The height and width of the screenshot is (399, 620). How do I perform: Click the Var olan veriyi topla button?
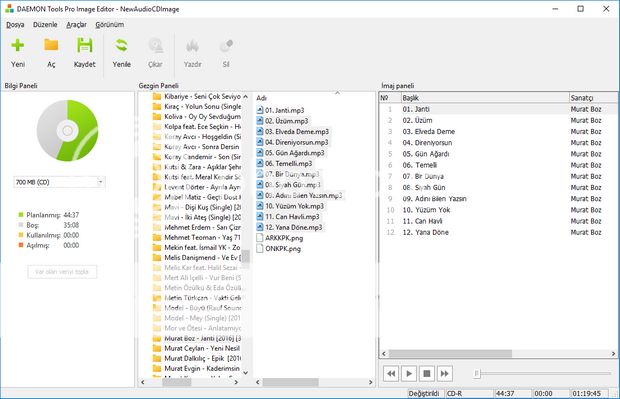tap(62, 272)
